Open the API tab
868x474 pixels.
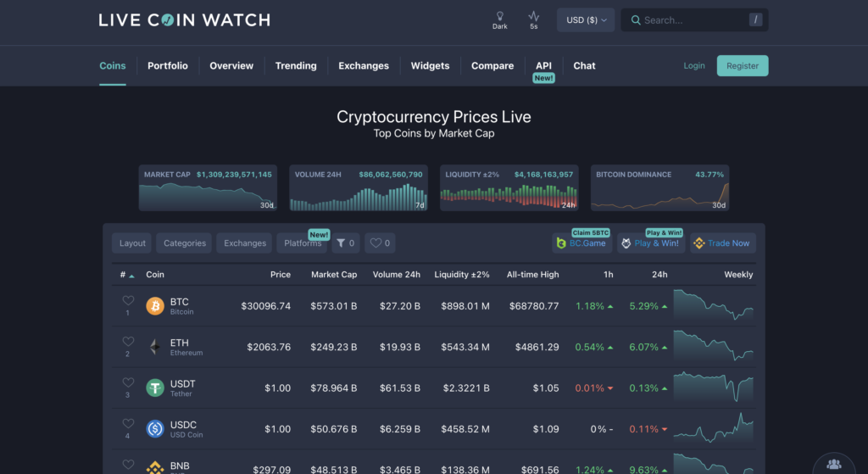point(543,66)
